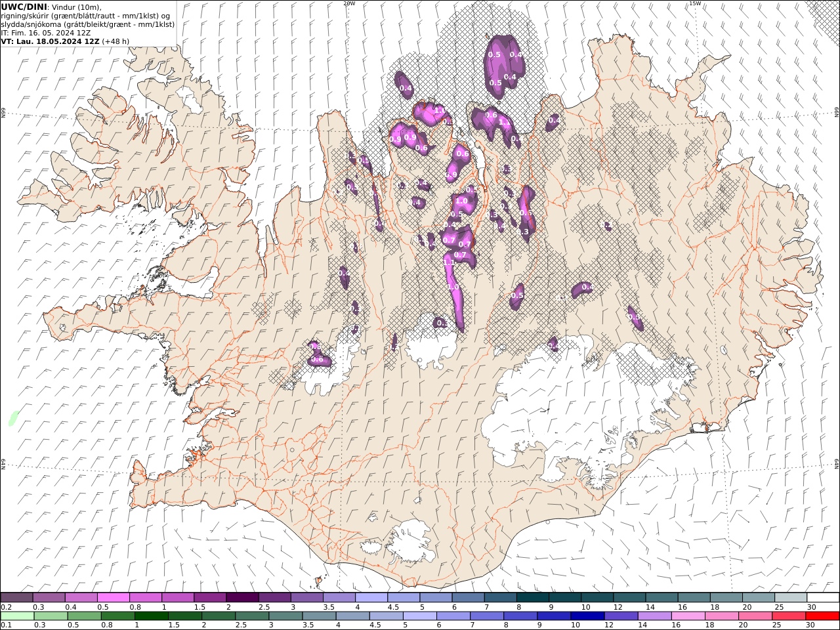Click the "15W" longitude label on the map

pyautogui.click(x=695, y=3)
